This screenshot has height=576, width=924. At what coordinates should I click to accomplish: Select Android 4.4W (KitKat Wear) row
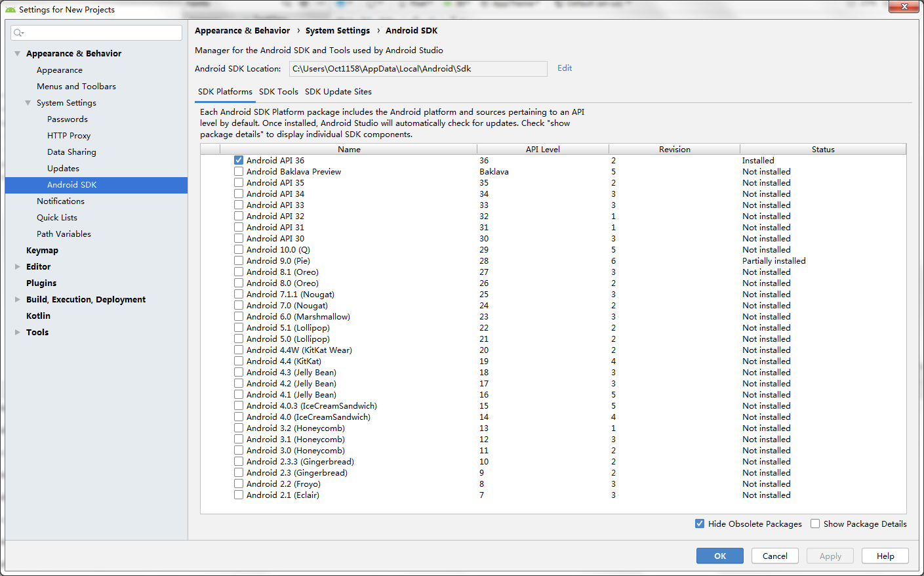299,350
